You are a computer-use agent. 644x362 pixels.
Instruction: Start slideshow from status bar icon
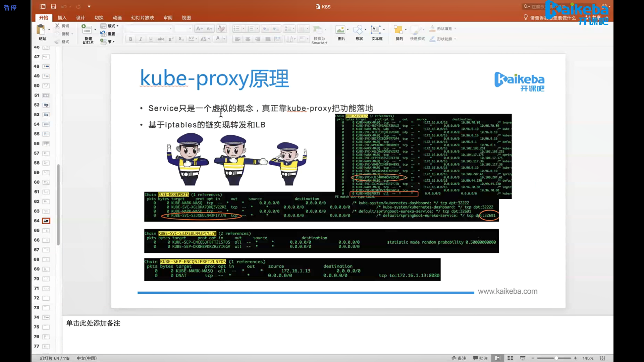tap(523, 358)
